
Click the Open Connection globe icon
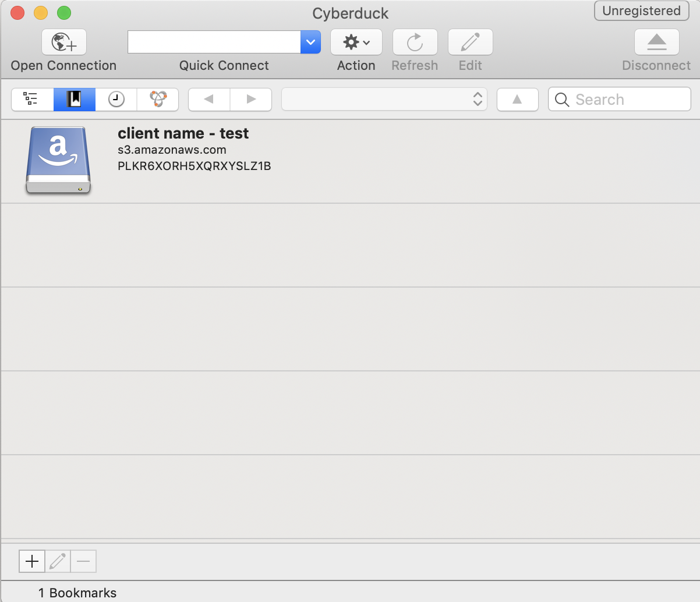(64, 43)
